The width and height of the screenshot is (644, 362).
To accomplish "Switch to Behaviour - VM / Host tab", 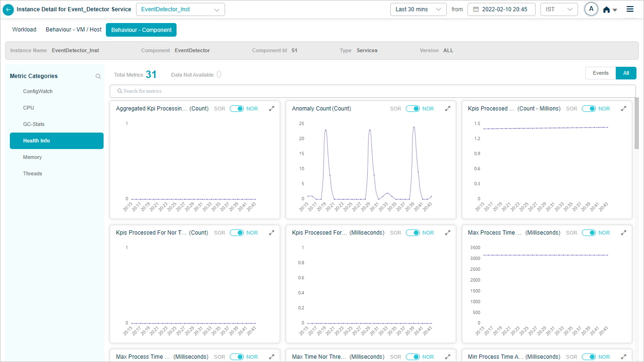I will pos(73,30).
